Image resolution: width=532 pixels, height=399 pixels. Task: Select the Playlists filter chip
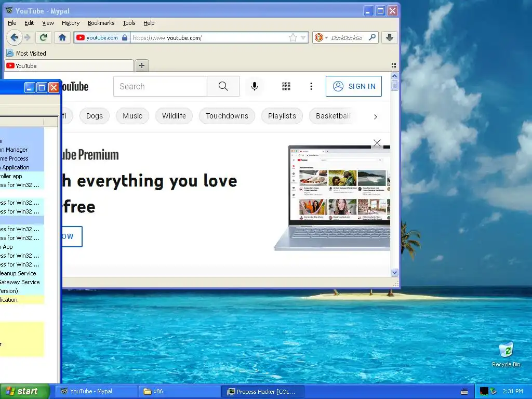click(x=282, y=116)
